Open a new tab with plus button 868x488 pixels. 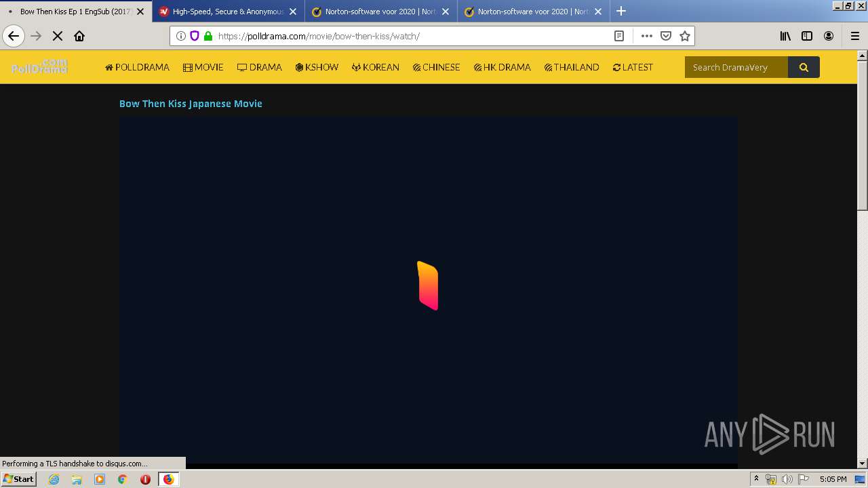[621, 11]
